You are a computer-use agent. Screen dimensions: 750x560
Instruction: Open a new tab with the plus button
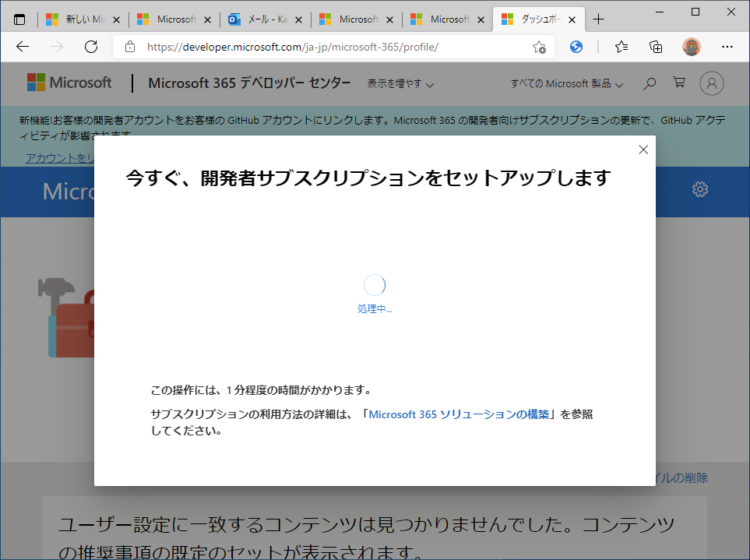click(598, 19)
